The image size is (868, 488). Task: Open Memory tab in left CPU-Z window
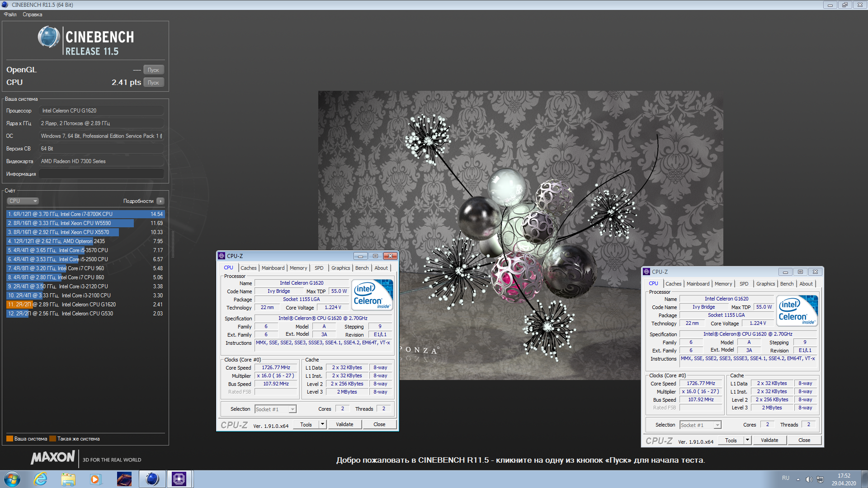pos(298,268)
